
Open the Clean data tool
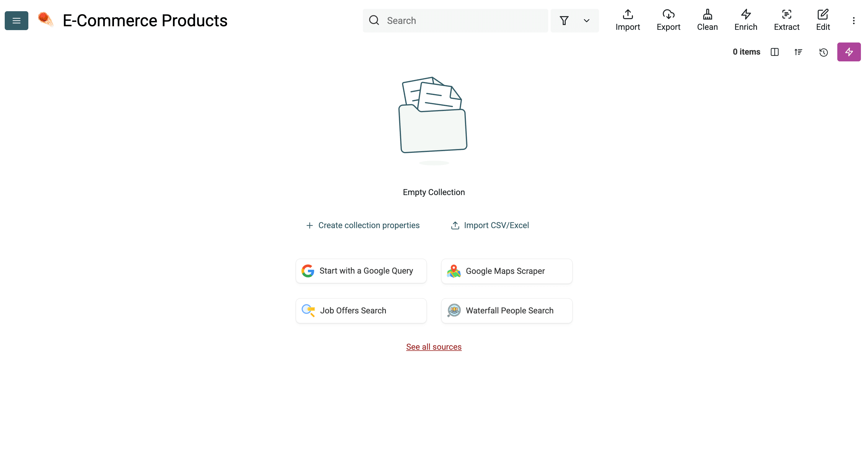coord(707,20)
